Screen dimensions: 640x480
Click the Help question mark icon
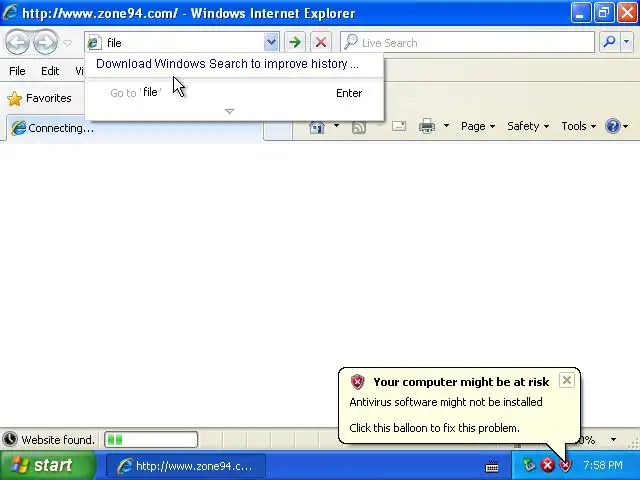pos(613,126)
